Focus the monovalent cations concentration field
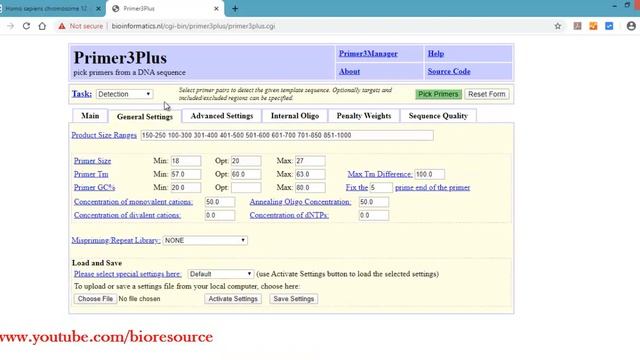This screenshot has height=360, width=640. point(220,202)
